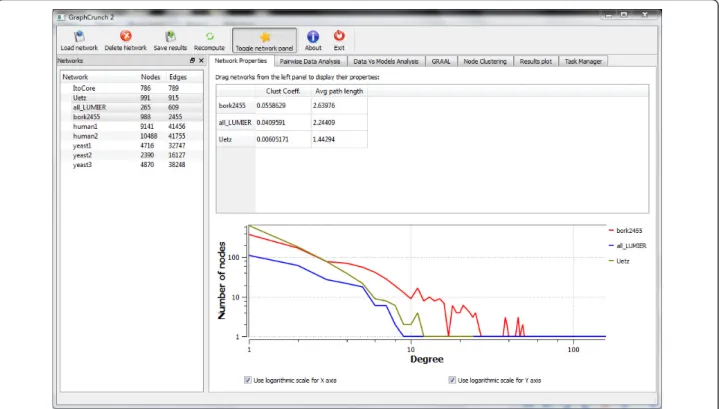Click the GraphCrunch 2 title bar icon

coord(61,17)
